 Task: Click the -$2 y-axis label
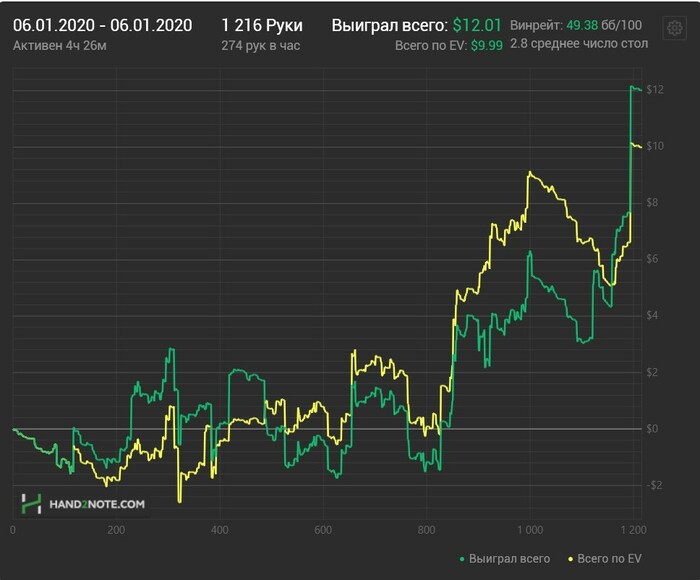(x=654, y=485)
